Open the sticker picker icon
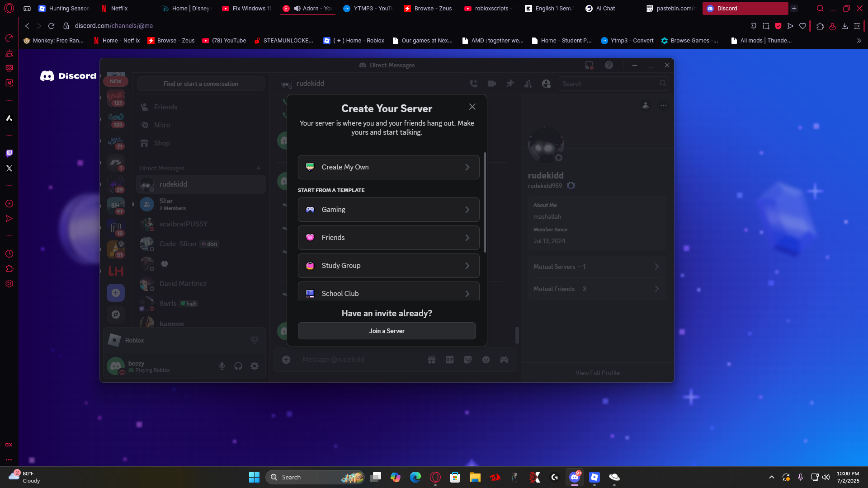 pos(468,360)
